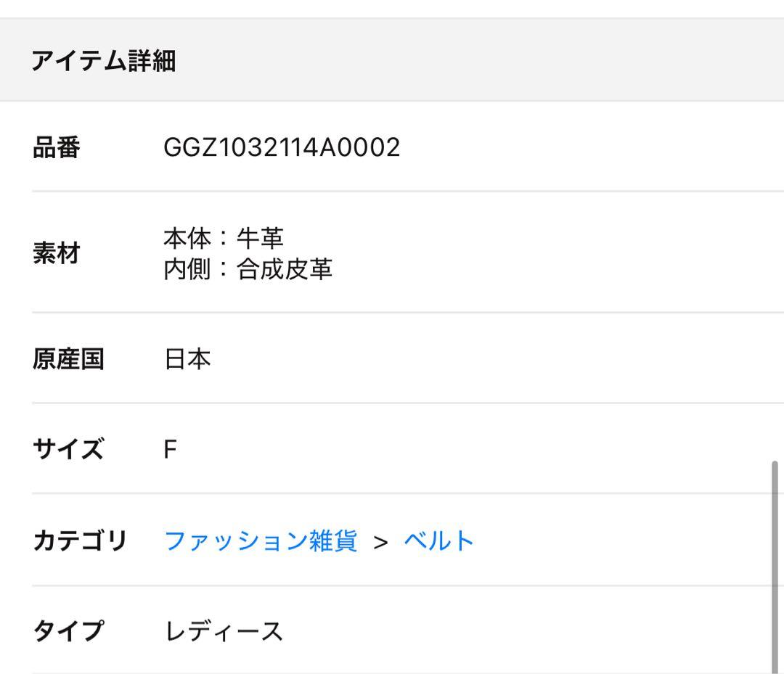Screen dimensions: 784x674
Task: Click the 合成皮革 material value
Action: (285, 270)
